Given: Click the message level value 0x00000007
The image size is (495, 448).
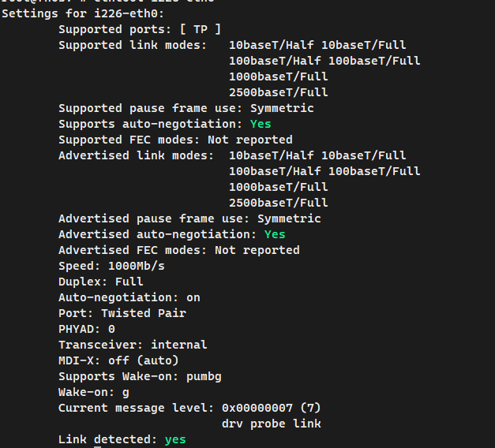Looking at the screenshot, I should pyautogui.click(x=257, y=408).
